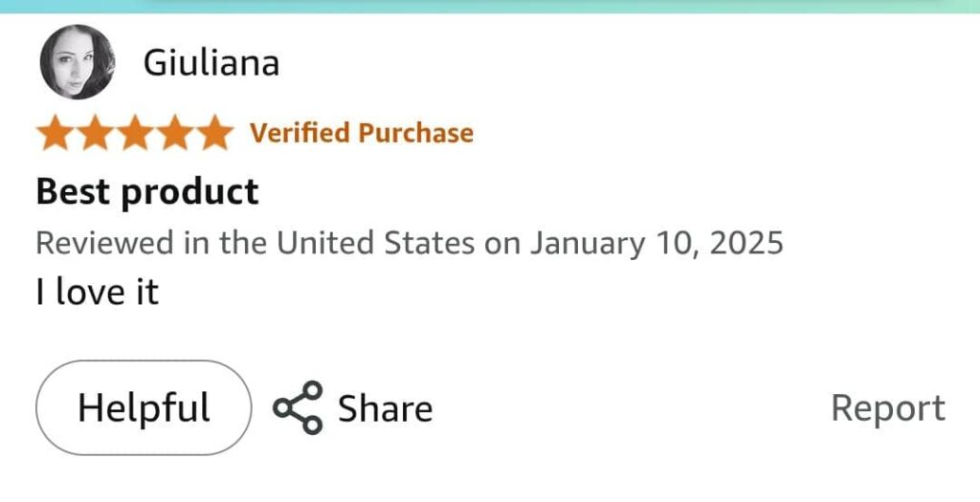Screen dimensions: 980x502
Task: Click the Verified Purchase badge
Action: (362, 133)
